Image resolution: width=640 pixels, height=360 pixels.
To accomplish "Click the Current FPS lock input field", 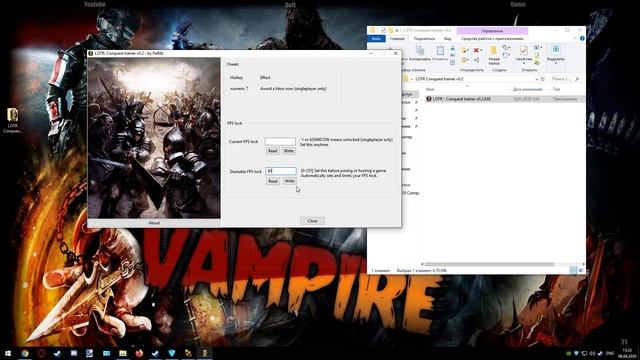I will [280, 141].
